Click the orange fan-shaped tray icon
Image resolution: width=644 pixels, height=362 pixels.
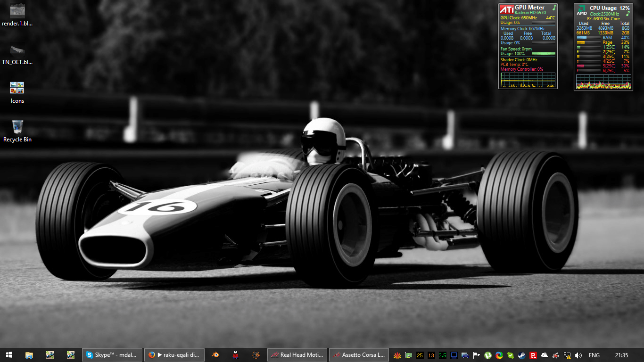click(x=397, y=355)
